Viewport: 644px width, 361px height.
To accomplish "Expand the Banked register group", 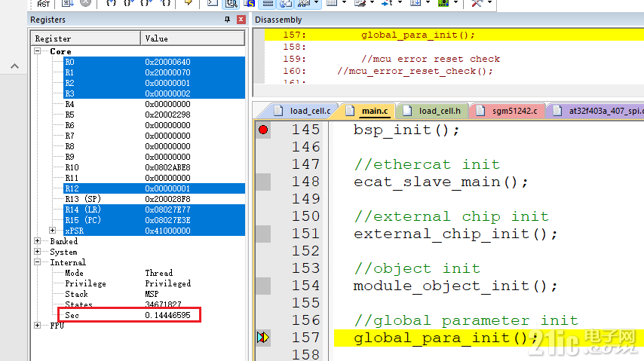I will (x=38, y=240).
